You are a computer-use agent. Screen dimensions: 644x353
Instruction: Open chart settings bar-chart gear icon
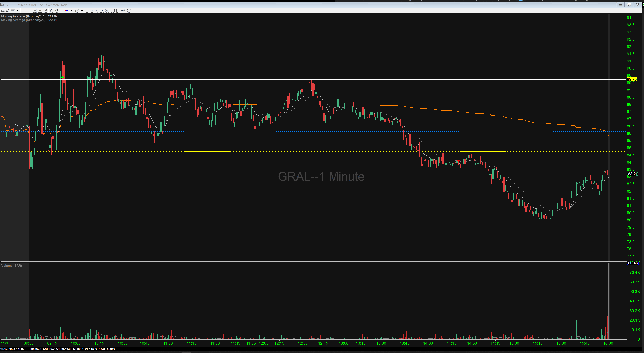(x=3, y=11)
